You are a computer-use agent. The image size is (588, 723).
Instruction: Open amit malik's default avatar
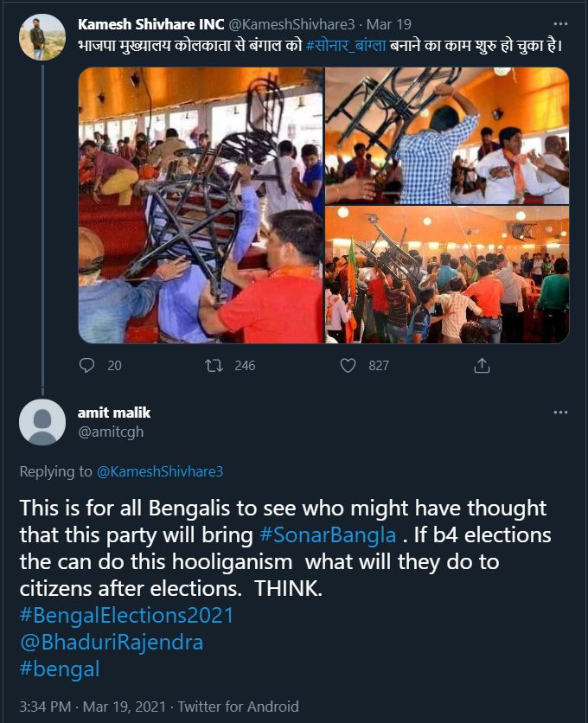pos(42,422)
